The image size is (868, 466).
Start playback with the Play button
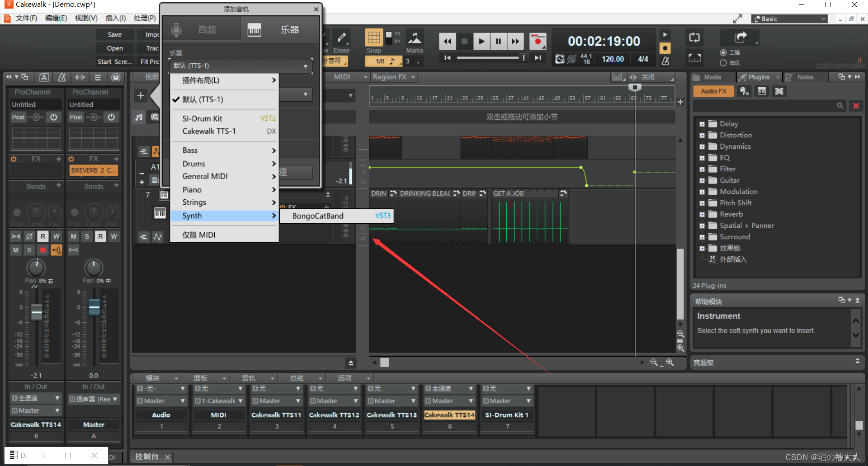pos(481,42)
